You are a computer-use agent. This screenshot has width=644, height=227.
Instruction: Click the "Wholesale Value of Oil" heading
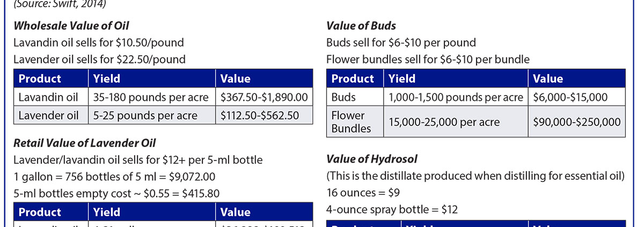click(71, 26)
